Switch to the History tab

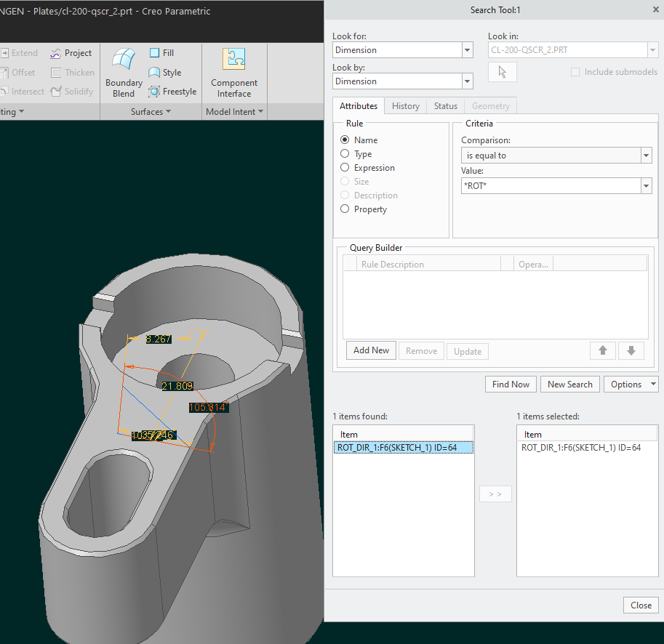405,105
